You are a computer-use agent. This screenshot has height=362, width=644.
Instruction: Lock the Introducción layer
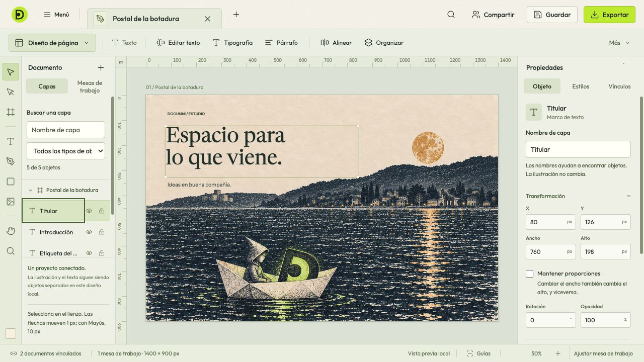[x=102, y=232]
